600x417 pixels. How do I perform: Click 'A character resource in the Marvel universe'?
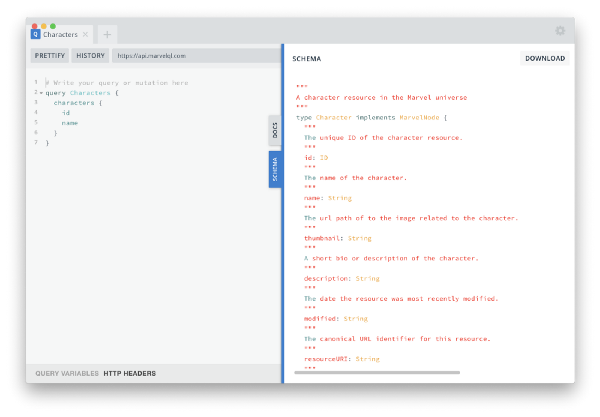[382, 98]
